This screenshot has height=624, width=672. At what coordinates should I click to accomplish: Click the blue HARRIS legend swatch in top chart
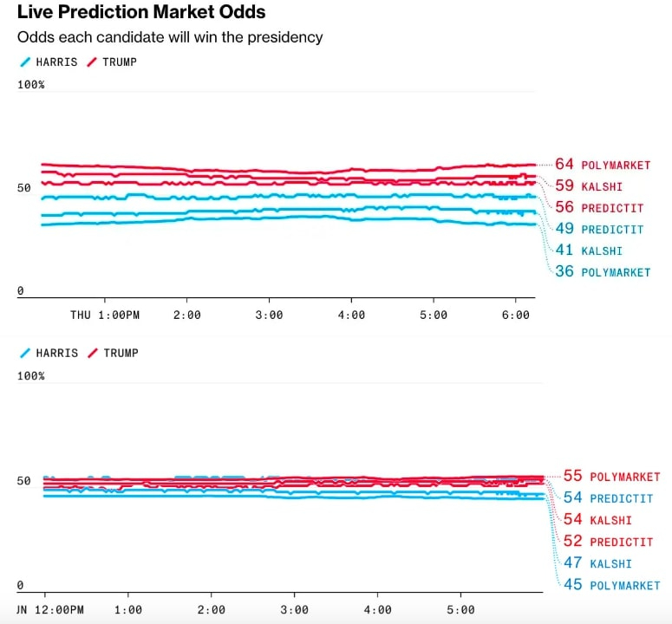point(24,62)
